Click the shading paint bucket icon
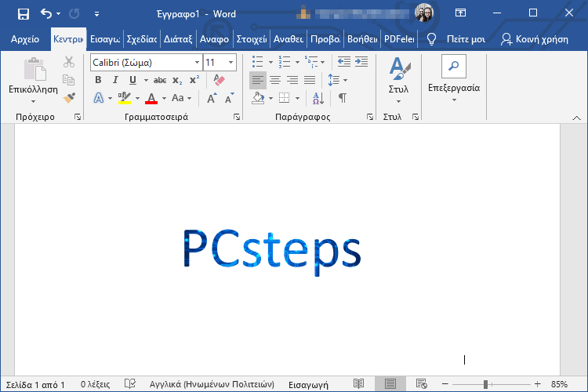 pos(258,98)
